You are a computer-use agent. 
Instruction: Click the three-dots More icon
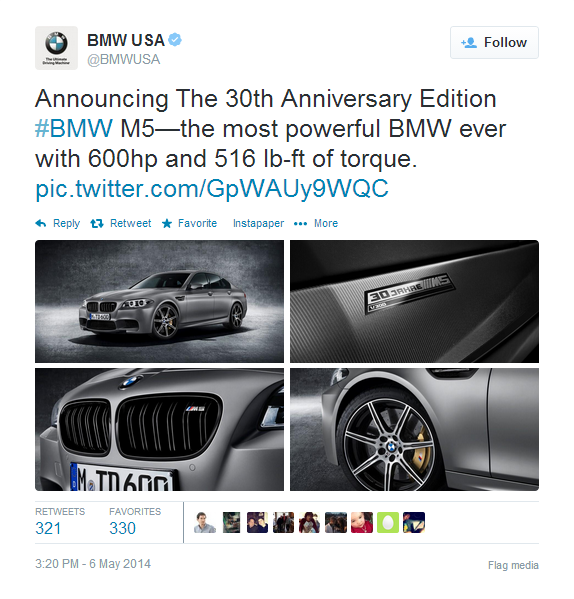pyautogui.click(x=301, y=224)
